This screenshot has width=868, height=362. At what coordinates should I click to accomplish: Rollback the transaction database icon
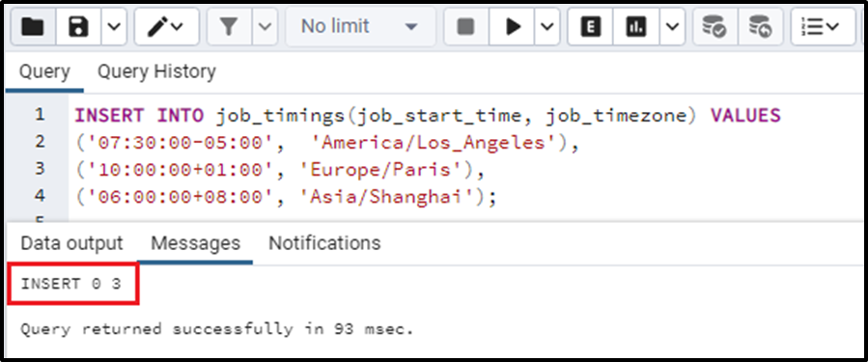click(761, 26)
